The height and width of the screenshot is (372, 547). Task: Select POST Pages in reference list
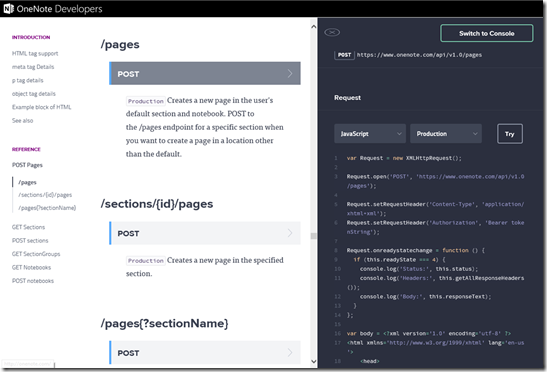pyautogui.click(x=27, y=165)
